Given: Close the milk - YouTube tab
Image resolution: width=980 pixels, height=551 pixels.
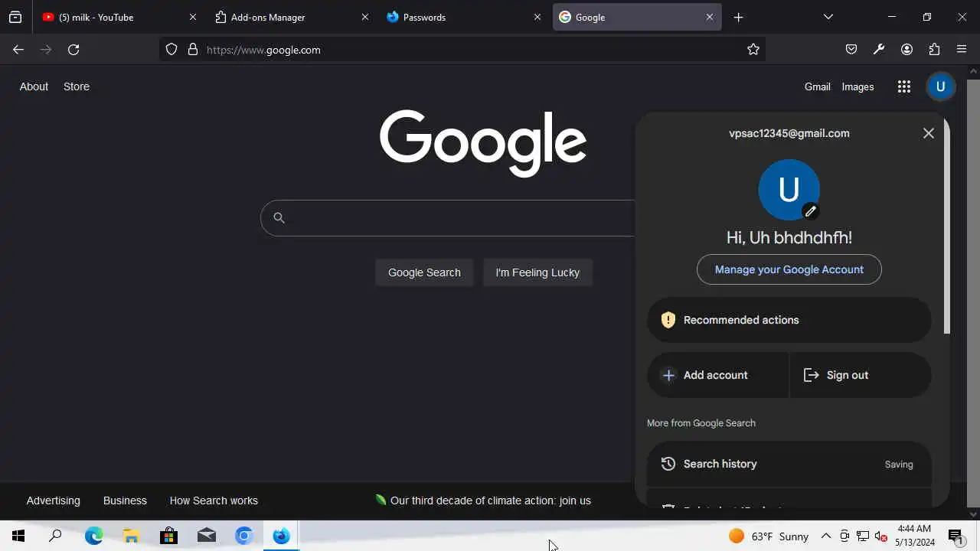Looking at the screenshot, I should pyautogui.click(x=193, y=17).
